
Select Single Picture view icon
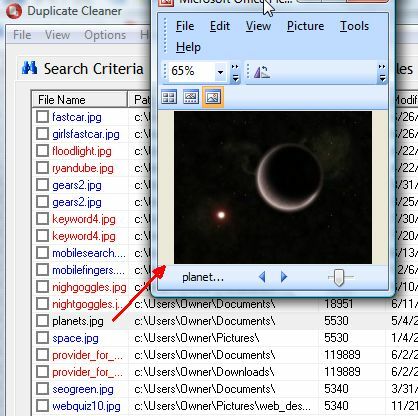[x=212, y=97]
